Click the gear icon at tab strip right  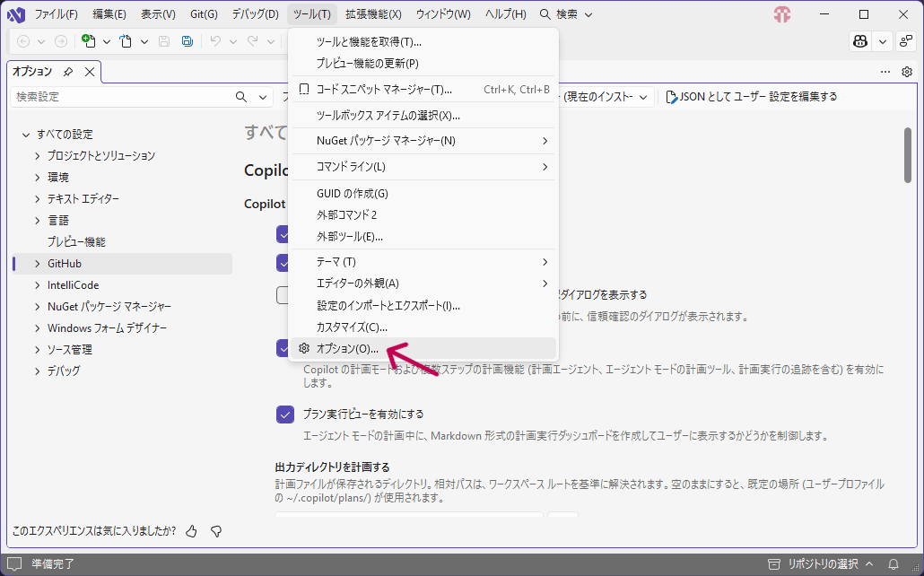907,72
